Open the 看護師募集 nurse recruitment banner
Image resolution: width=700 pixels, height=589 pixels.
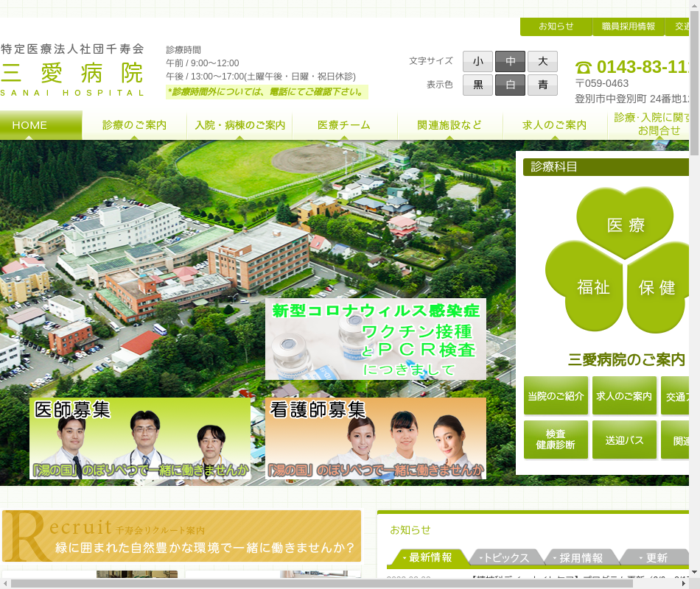pos(376,439)
